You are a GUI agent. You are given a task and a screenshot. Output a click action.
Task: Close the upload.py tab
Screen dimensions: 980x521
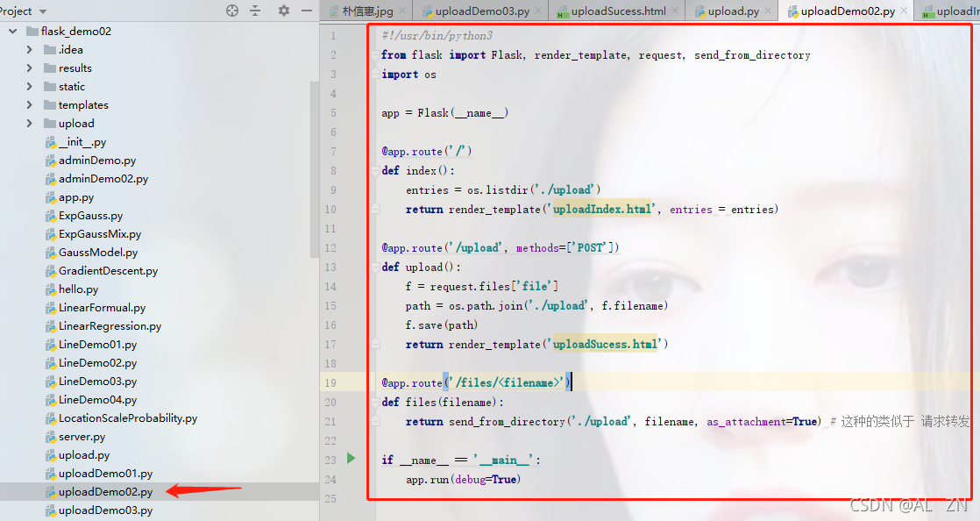[768, 11]
